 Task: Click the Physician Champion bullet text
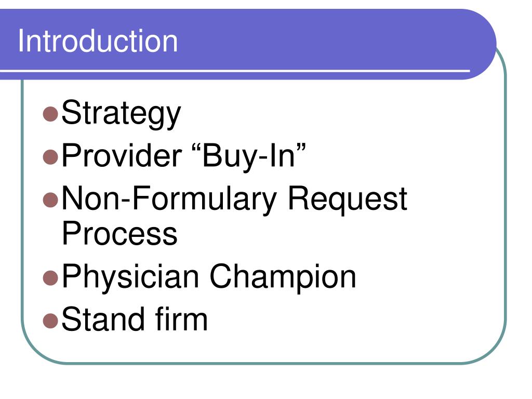(209, 277)
